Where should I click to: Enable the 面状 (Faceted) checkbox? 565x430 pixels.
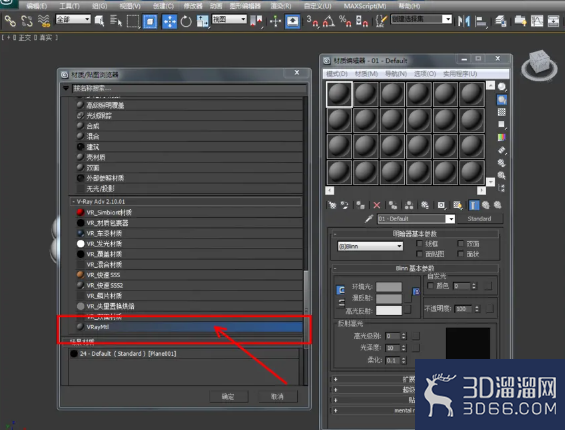(x=460, y=254)
